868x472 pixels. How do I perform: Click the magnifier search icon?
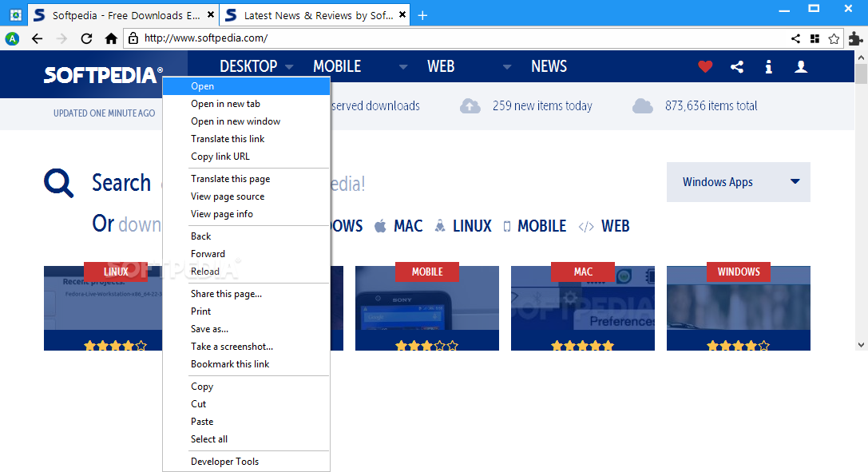[x=58, y=183]
